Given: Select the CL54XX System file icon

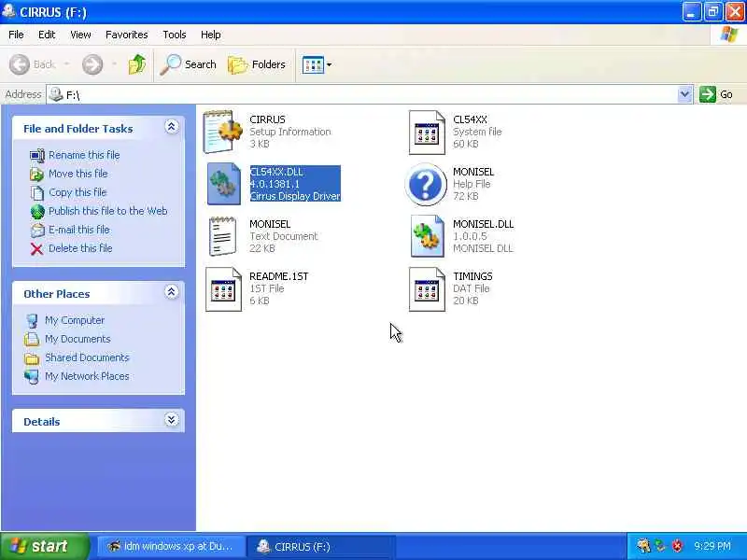Looking at the screenshot, I should coord(427,133).
